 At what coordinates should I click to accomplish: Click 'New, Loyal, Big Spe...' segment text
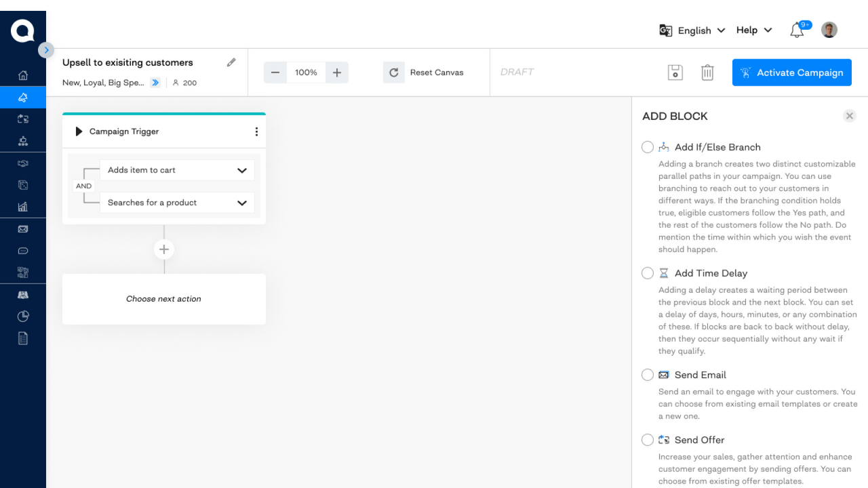click(x=103, y=83)
